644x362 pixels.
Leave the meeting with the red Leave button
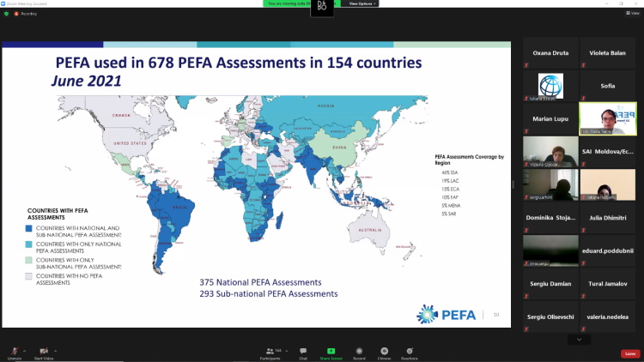[x=630, y=353]
